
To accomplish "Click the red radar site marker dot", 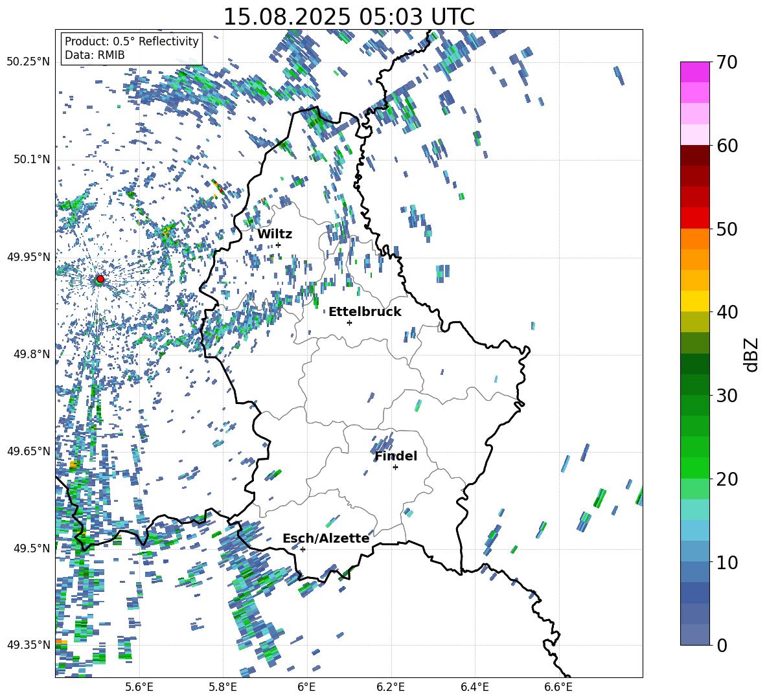I will tap(100, 278).
